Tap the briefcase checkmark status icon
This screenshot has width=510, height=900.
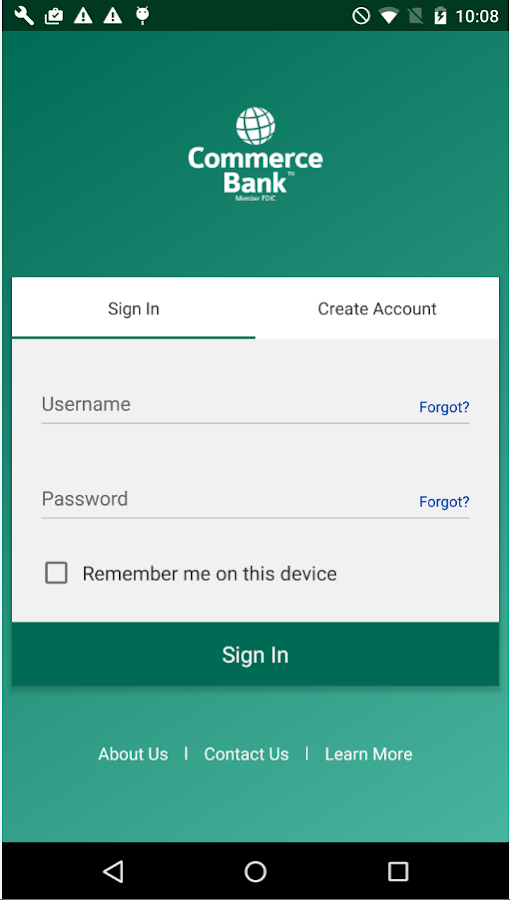54,16
